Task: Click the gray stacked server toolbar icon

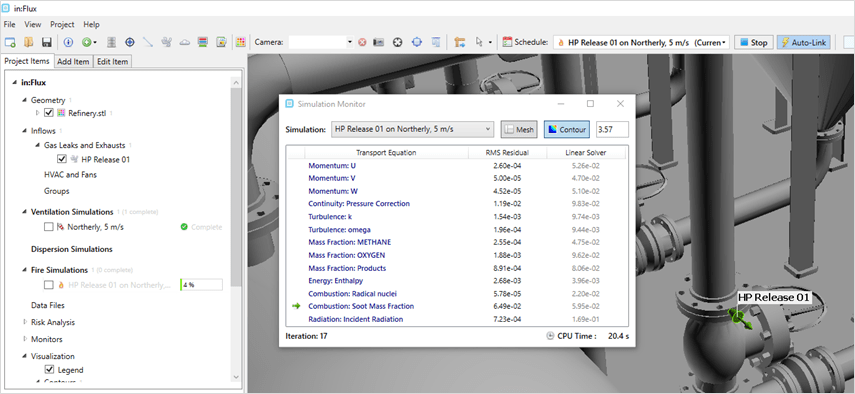Action: coord(111,42)
